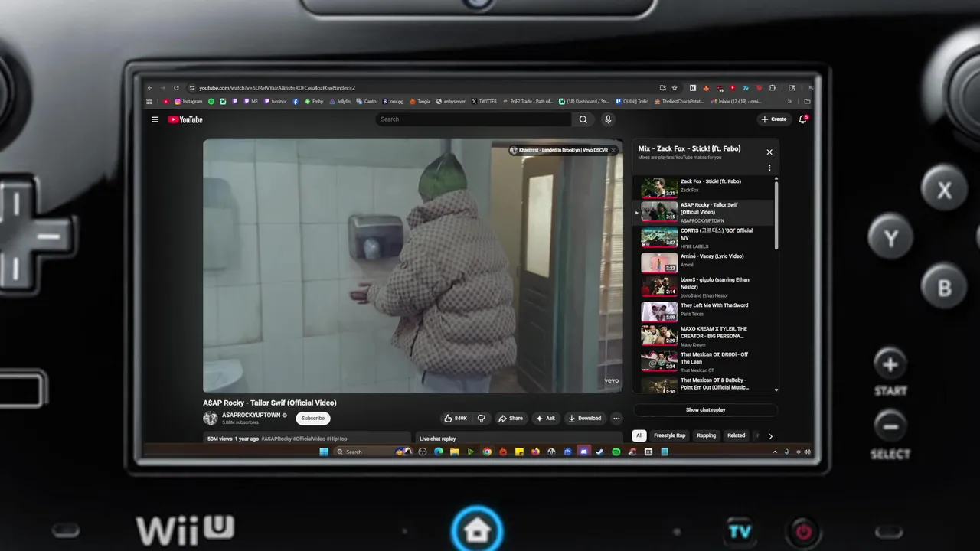Image resolution: width=980 pixels, height=551 pixels.
Task: Click the ASAPROCKYUPTOWN channel name link
Action: 251,415
